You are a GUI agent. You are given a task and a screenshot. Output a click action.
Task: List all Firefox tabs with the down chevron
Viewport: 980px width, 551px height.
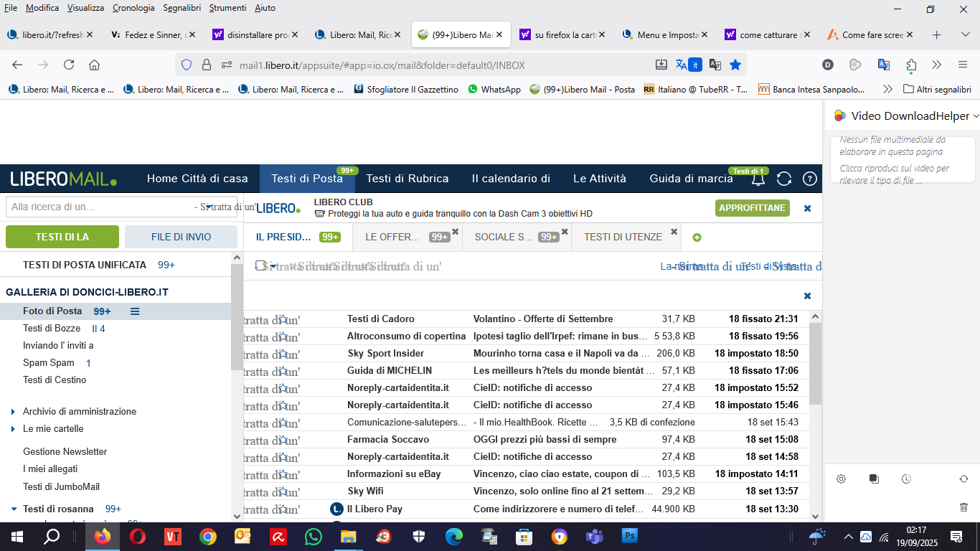(965, 34)
